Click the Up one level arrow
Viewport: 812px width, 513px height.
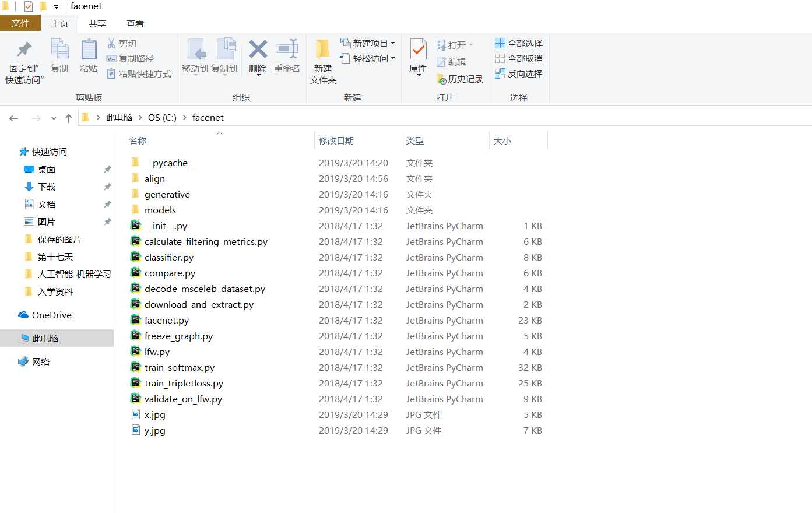[69, 118]
